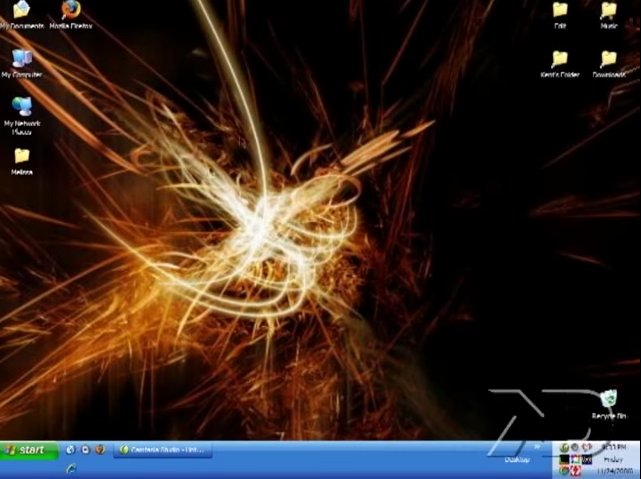Launch Mozilla Firefox from the desktop
This screenshot has height=479, width=641.
click(x=71, y=15)
